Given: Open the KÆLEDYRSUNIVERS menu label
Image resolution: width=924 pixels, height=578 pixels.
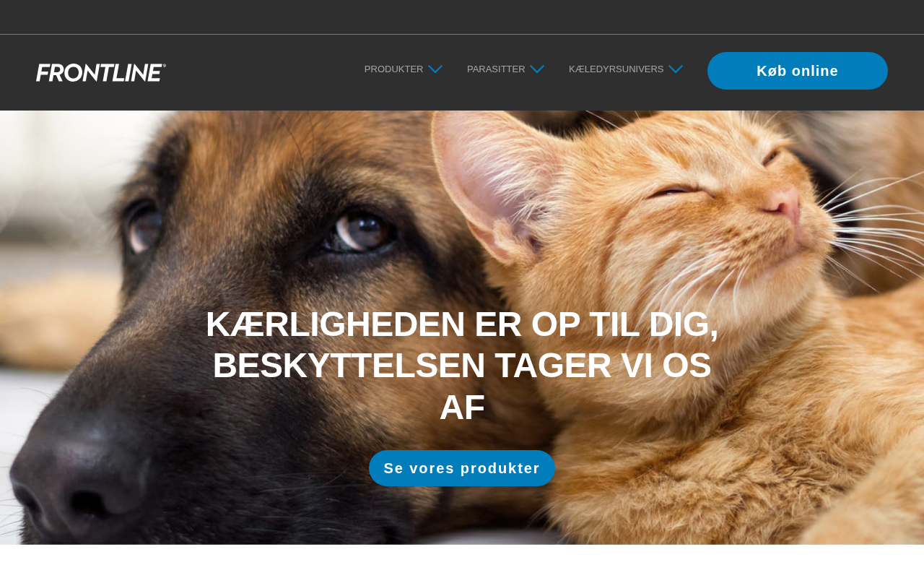Looking at the screenshot, I should pos(616,69).
